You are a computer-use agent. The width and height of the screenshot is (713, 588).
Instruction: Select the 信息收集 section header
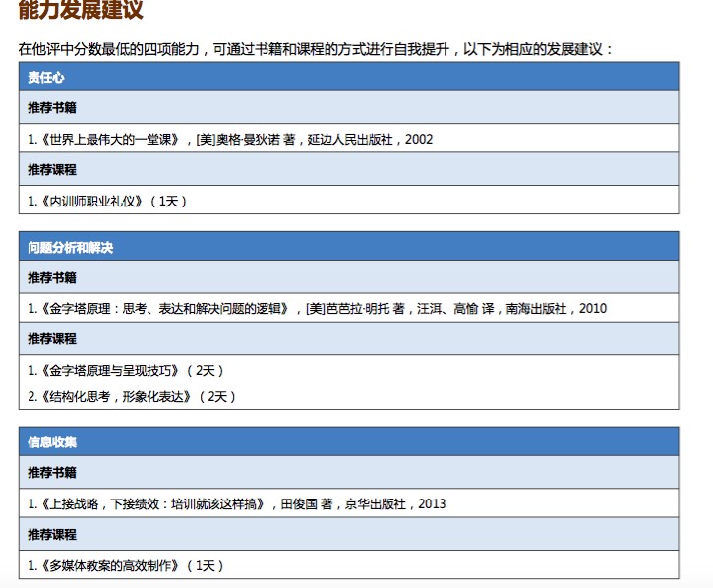[x=52, y=441]
